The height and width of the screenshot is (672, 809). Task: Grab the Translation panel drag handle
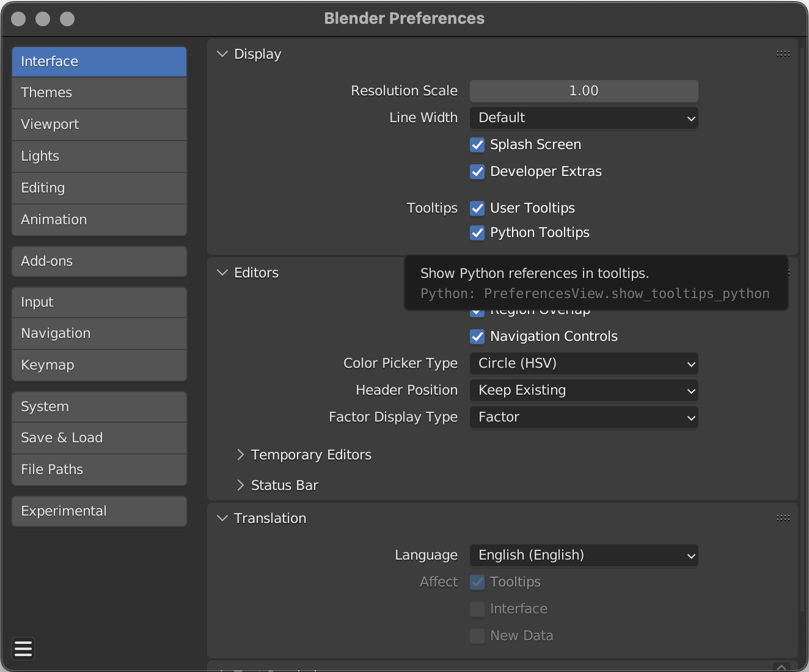tap(783, 518)
